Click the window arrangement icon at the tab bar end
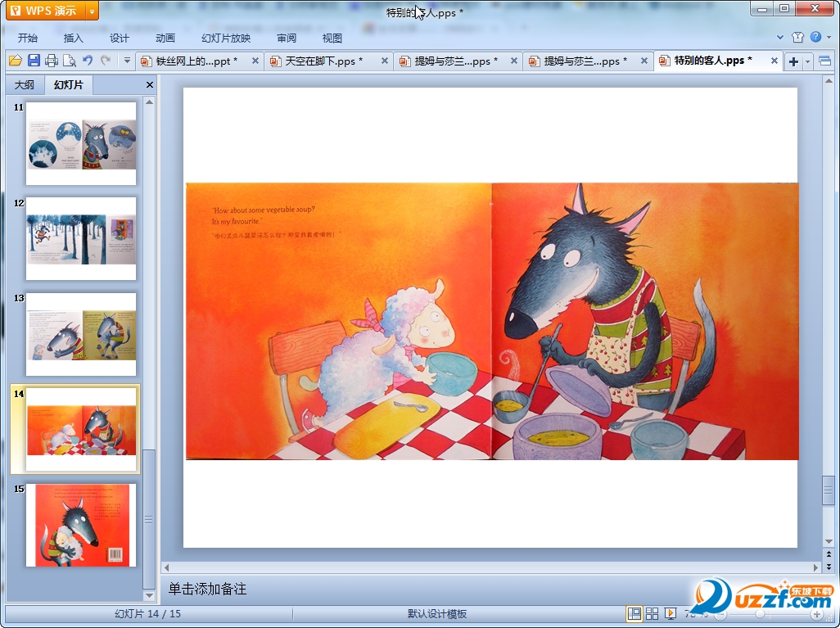The height and width of the screenshot is (628, 840). point(825,61)
